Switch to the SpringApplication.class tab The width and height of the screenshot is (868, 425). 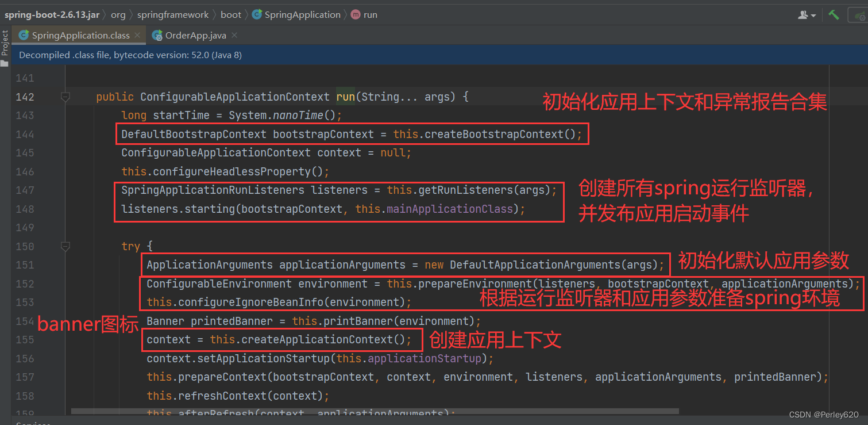[80, 36]
